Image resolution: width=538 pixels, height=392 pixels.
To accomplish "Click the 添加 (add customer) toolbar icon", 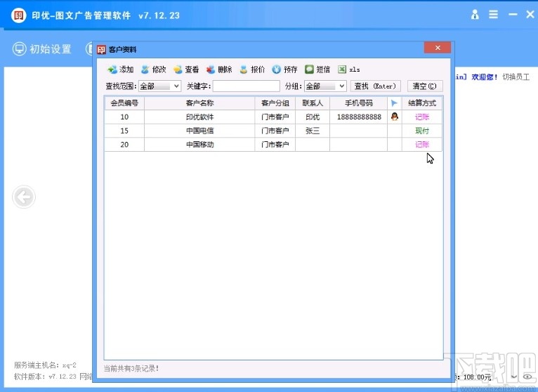I will coord(112,70).
